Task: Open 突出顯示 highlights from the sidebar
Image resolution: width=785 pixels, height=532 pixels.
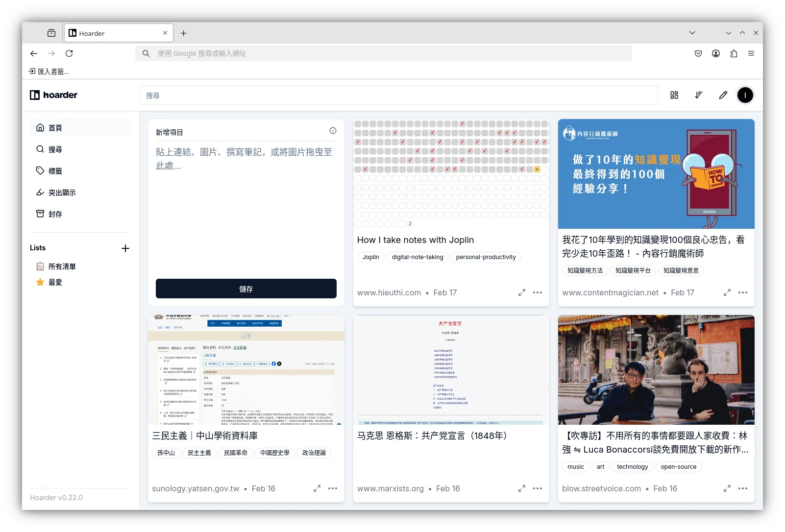Action: pos(62,192)
